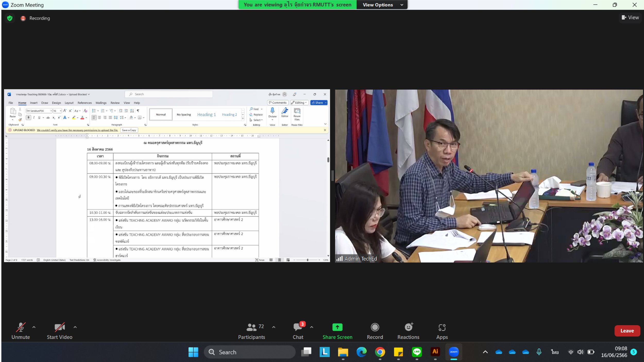Start video with the camera toggle
Screen dimensions: 644x362
[60, 331]
